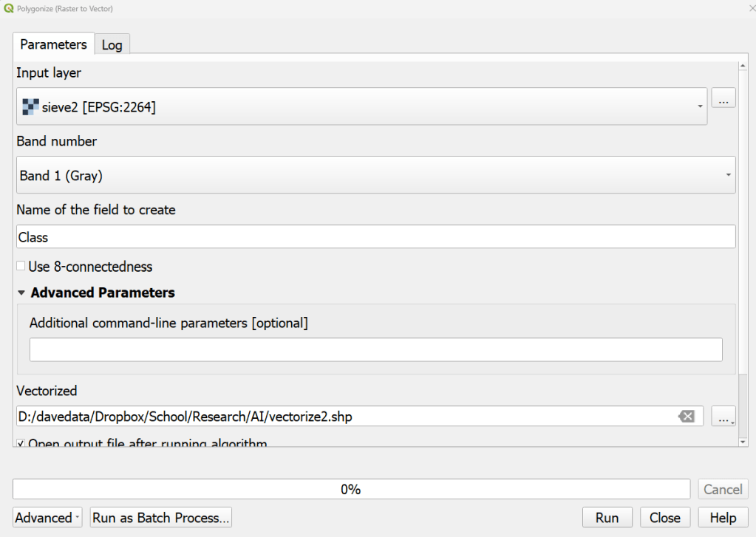This screenshot has height=537, width=756.
Task: Enable Use 8-connectedness checkbox
Action: pos(21,266)
